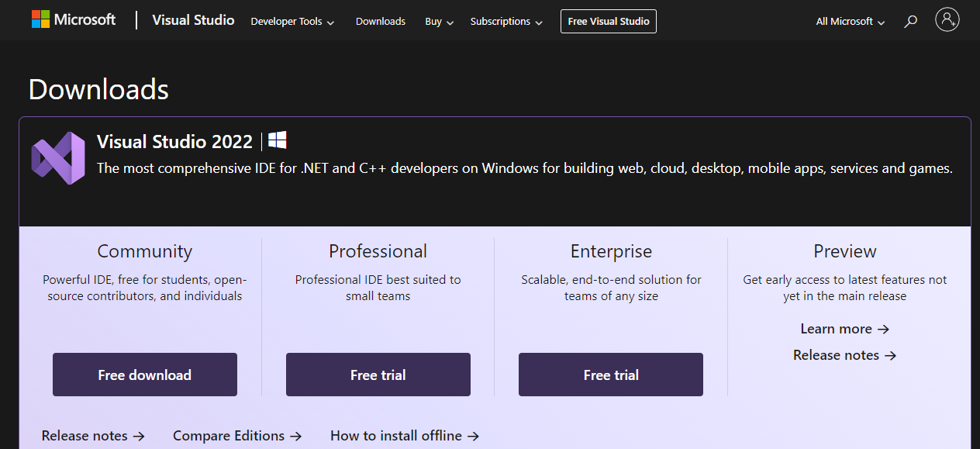Image resolution: width=980 pixels, height=449 pixels.
Task: Click the arrow next to Compare Editions
Action: (295, 436)
